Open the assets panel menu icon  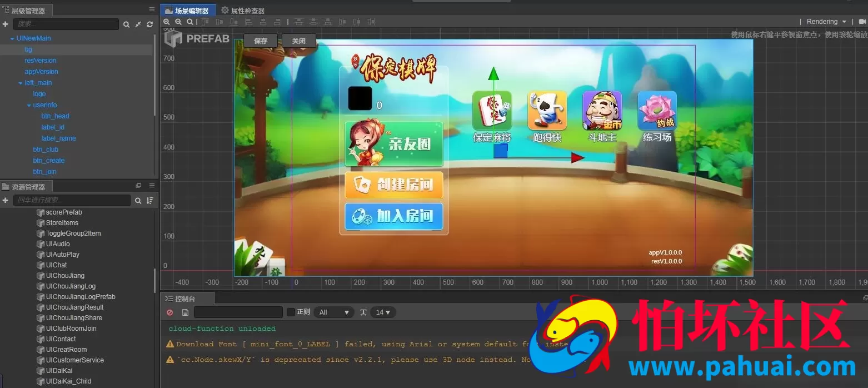(x=152, y=186)
